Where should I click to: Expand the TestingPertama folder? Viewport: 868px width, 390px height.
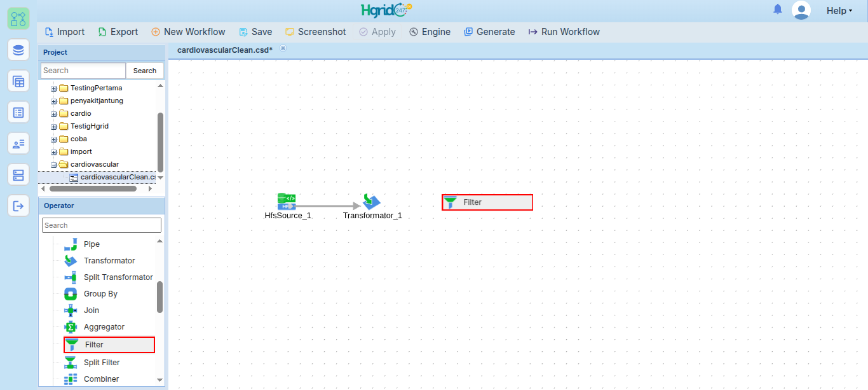pyautogui.click(x=54, y=88)
